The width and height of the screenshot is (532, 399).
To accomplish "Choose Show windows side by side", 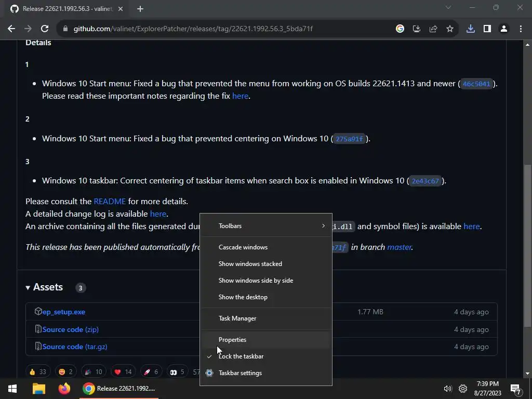I will pos(265,281).
